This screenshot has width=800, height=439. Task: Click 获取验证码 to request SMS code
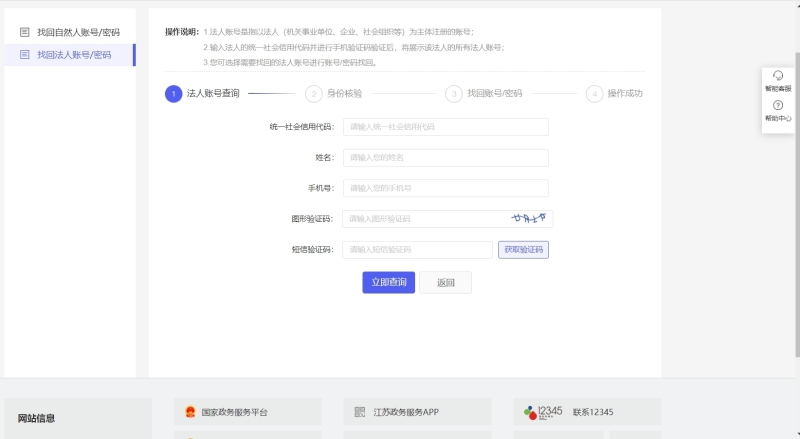coord(523,249)
